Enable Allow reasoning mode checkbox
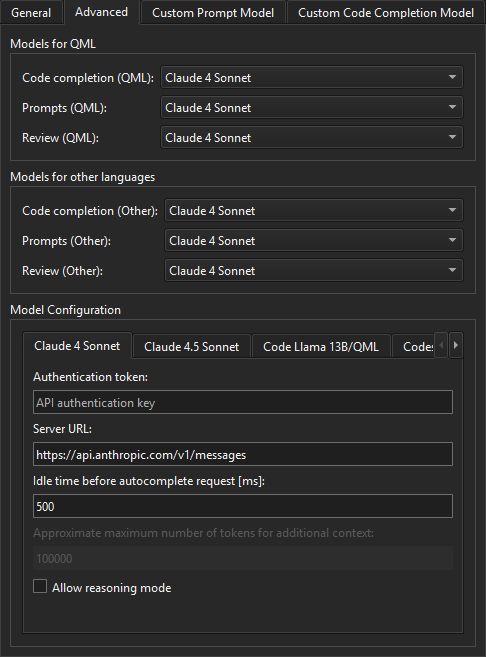The width and height of the screenshot is (486, 657). point(40,586)
